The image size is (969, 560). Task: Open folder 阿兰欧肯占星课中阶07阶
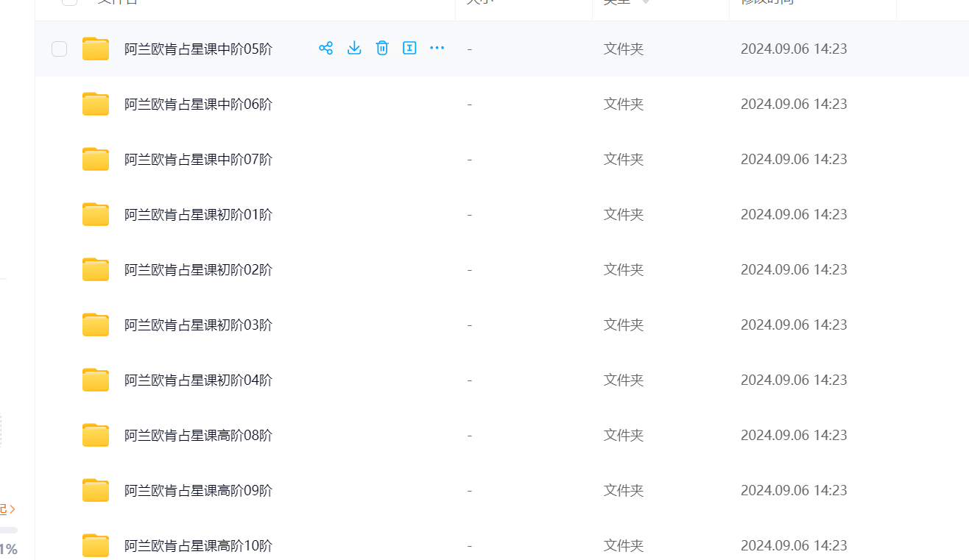[x=198, y=160]
